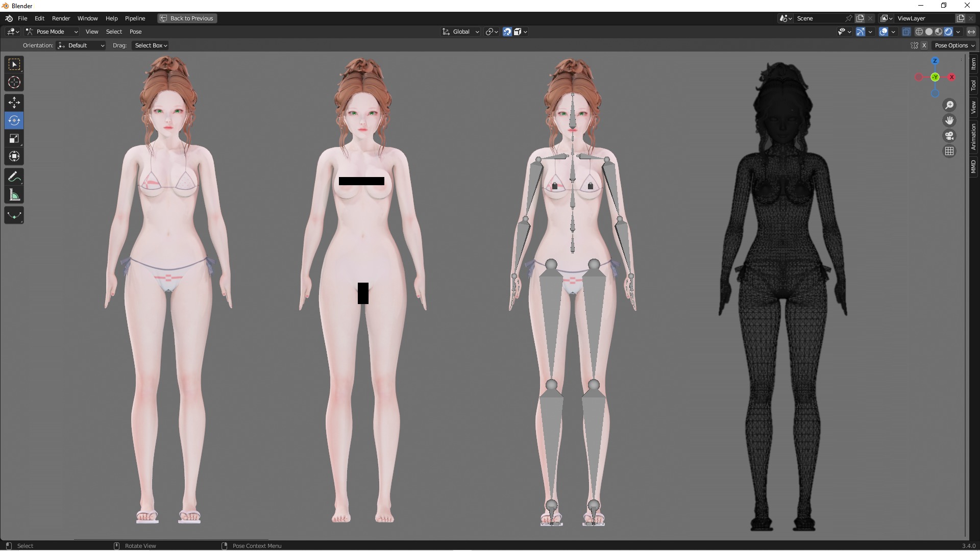Toggle the camera view icon

(x=949, y=136)
